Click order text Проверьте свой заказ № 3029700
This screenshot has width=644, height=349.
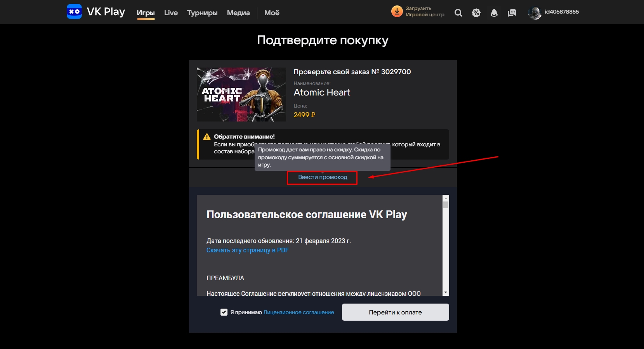352,72
